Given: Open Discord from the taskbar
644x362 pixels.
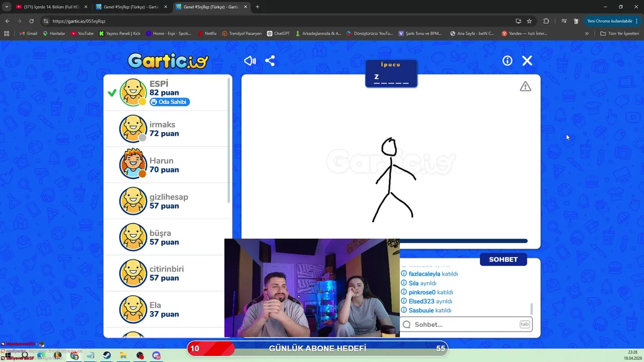Looking at the screenshot, I should [x=156, y=355].
